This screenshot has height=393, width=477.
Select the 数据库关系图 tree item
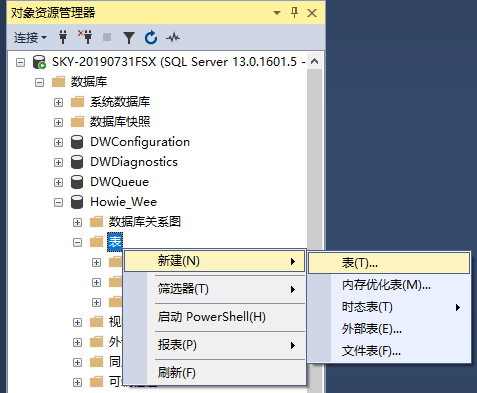[145, 222]
